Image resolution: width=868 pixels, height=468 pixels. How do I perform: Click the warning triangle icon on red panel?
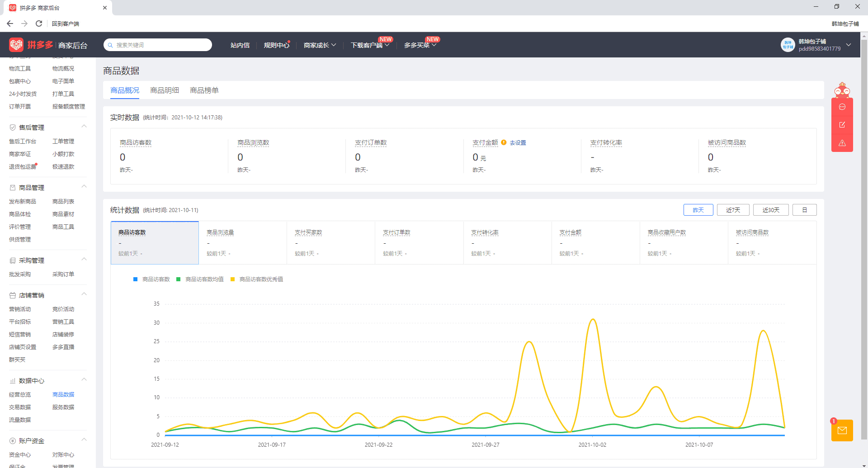[x=842, y=143]
